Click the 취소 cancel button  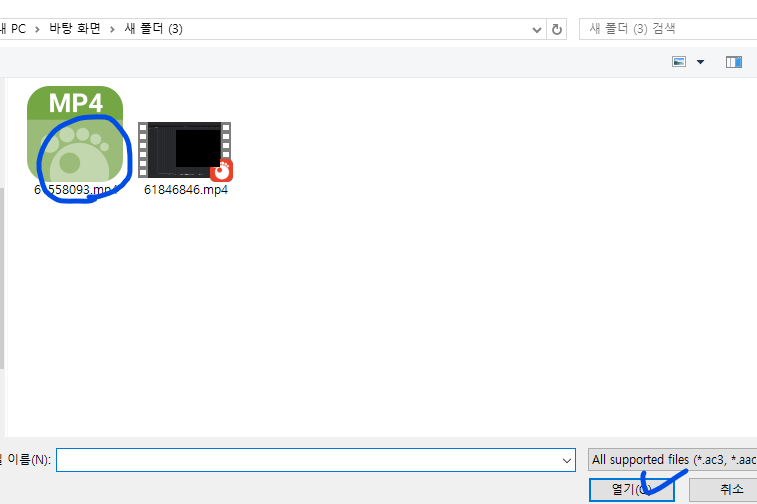click(x=724, y=490)
